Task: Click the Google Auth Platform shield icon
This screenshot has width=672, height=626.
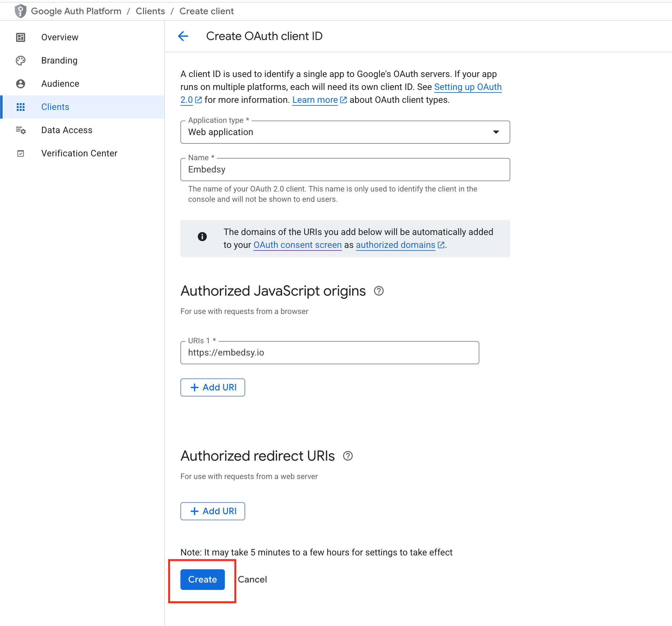Action: tap(20, 11)
